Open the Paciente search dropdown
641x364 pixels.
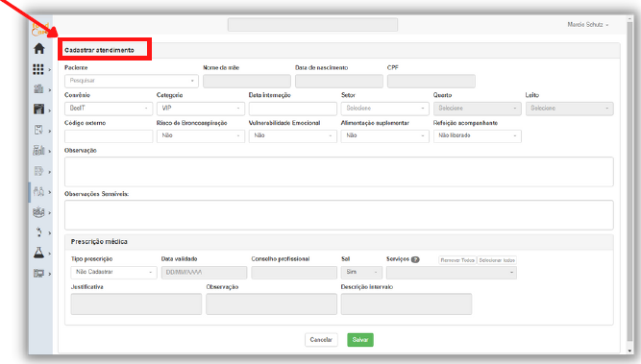132,81
